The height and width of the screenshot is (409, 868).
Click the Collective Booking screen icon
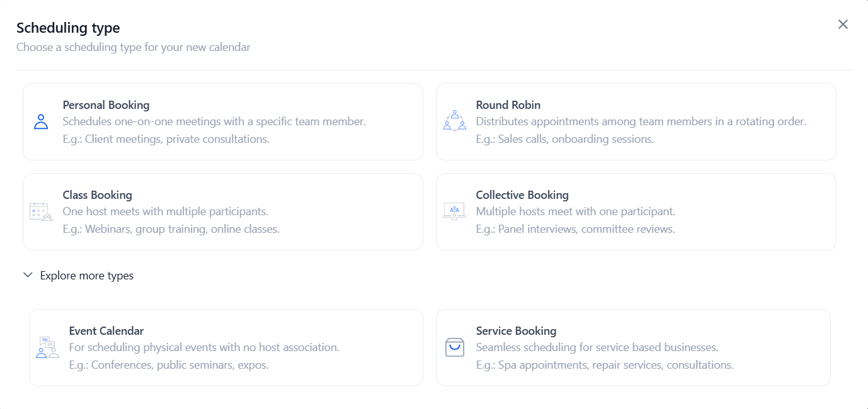pos(454,211)
